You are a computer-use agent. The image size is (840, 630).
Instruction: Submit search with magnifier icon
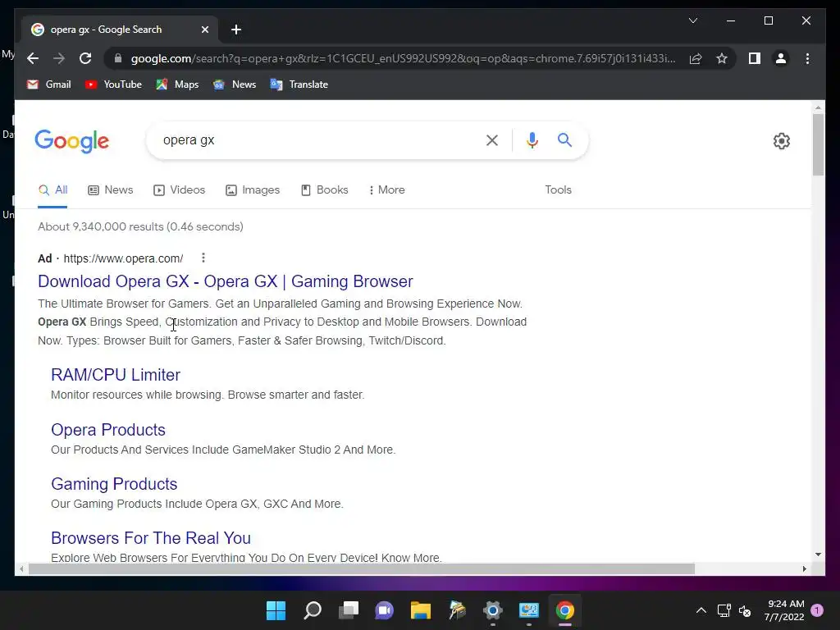pyautogui.click(x=564, y=140)
